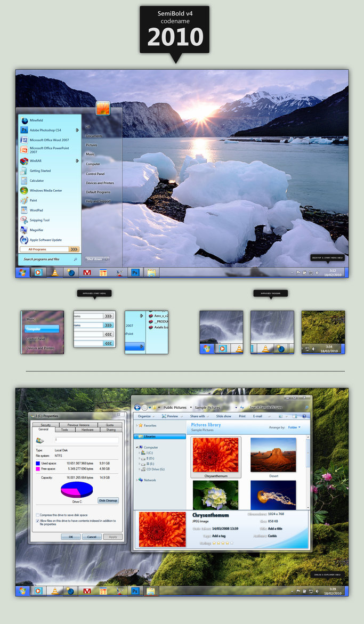The width and height of the screenshot is (364, 624).
Task: Open Minefield from the Start menu
Action: pos(36,120)
